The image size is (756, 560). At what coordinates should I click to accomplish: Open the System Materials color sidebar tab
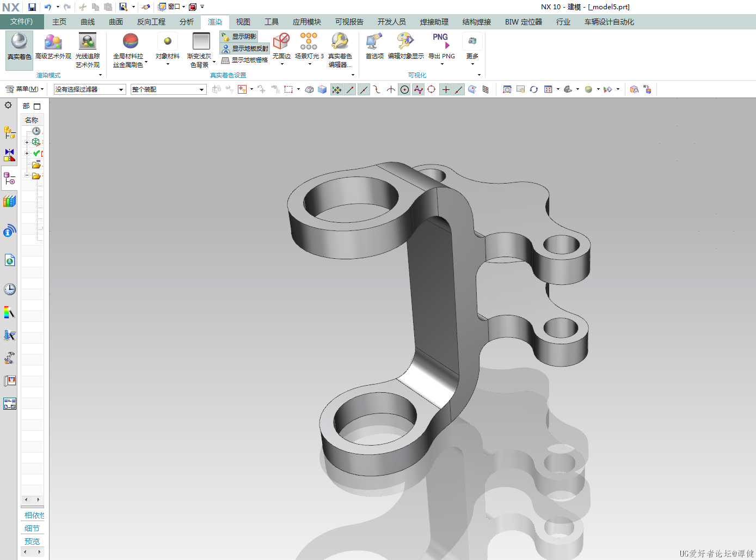(9, 313)
